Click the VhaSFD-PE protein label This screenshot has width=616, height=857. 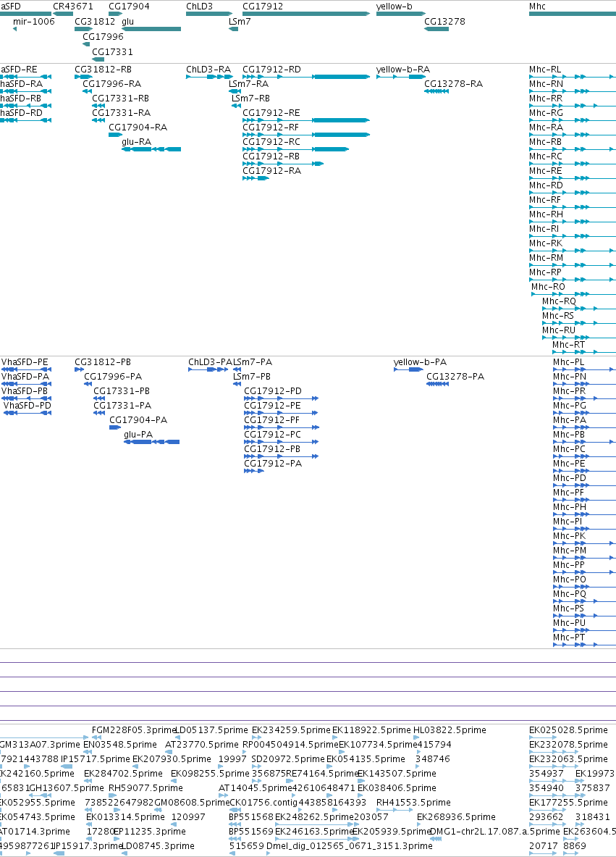[x=25, y=362]
